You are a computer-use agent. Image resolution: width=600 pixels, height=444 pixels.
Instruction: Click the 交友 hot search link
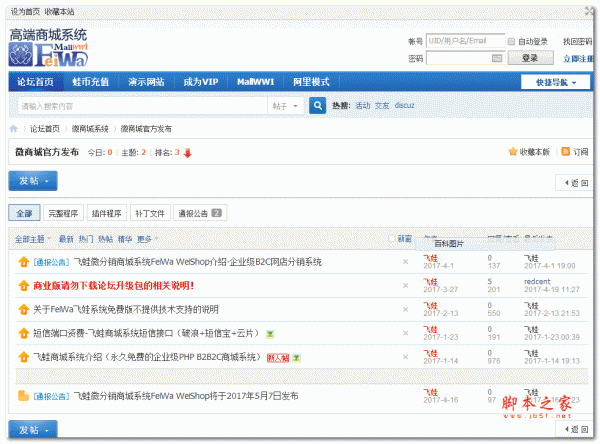pos(382,106)
